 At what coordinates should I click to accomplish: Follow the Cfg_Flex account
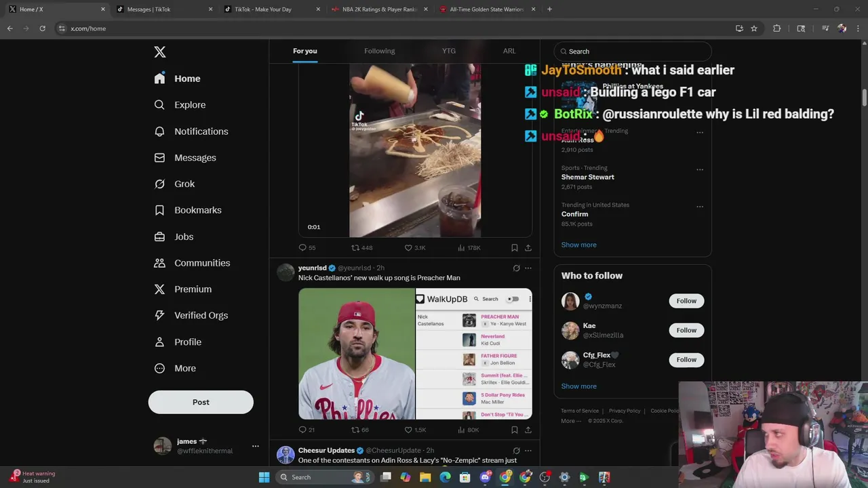(x=686, y=360)
